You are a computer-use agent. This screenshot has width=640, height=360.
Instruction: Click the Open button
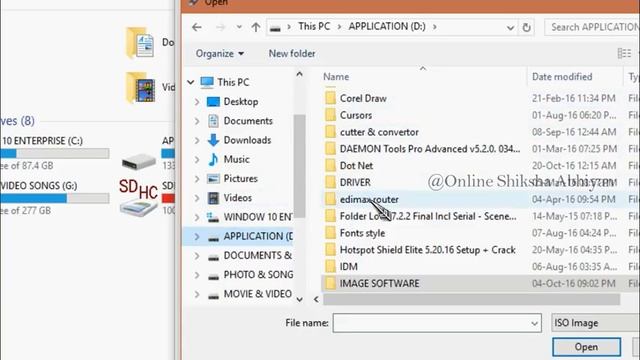click(586, 347)
